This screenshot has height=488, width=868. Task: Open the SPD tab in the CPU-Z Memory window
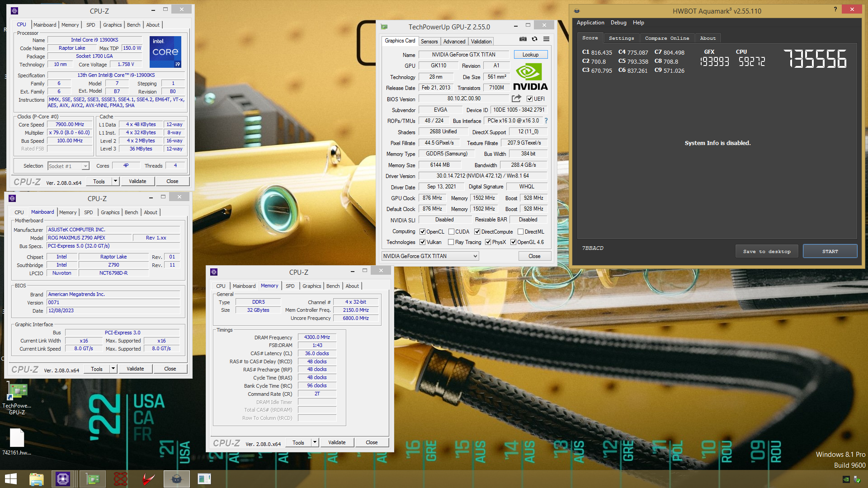coord(290,286)
